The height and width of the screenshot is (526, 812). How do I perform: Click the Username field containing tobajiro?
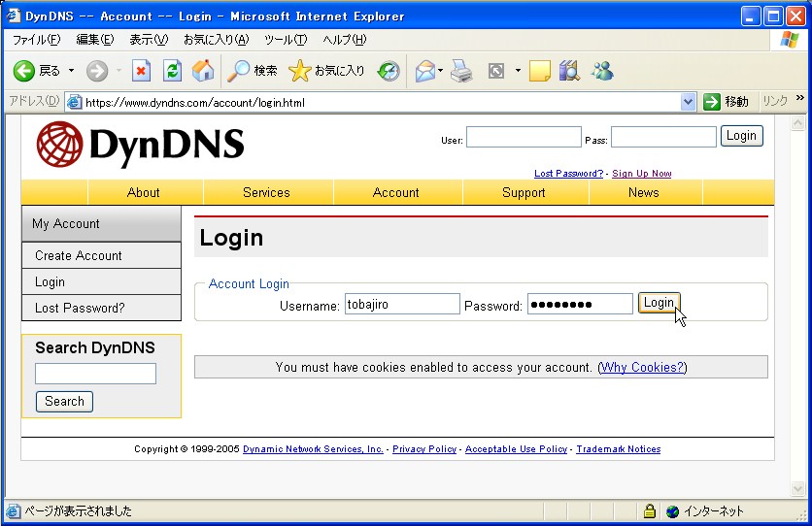(402, 304)
